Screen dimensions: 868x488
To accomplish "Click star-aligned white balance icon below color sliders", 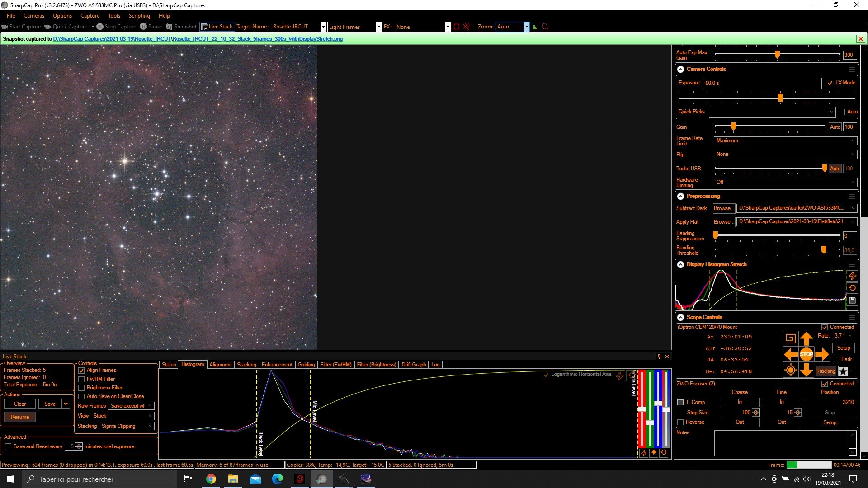I will point(654,453).
